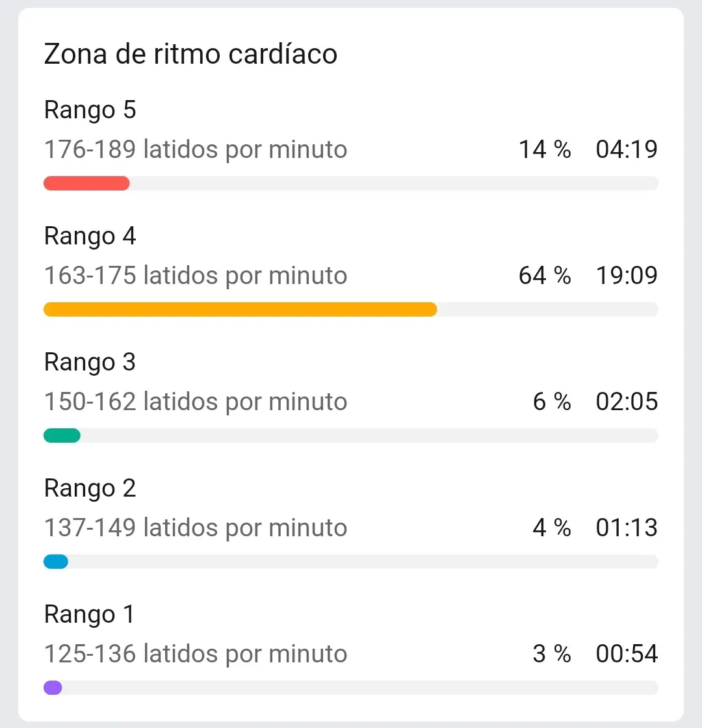Tap the 64 % percentage value
Screen dimensions: 702x728
coord(545,276)
